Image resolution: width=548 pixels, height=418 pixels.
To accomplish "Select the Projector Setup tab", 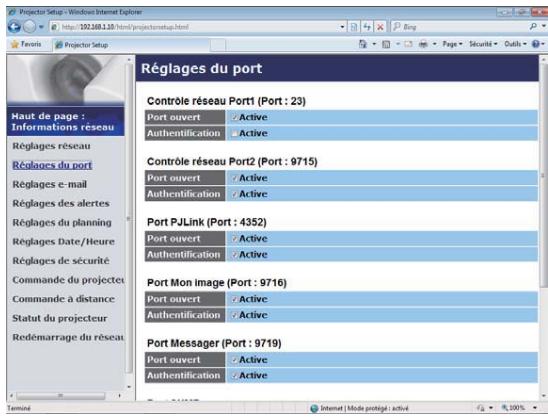I will [x=131, y=45].
